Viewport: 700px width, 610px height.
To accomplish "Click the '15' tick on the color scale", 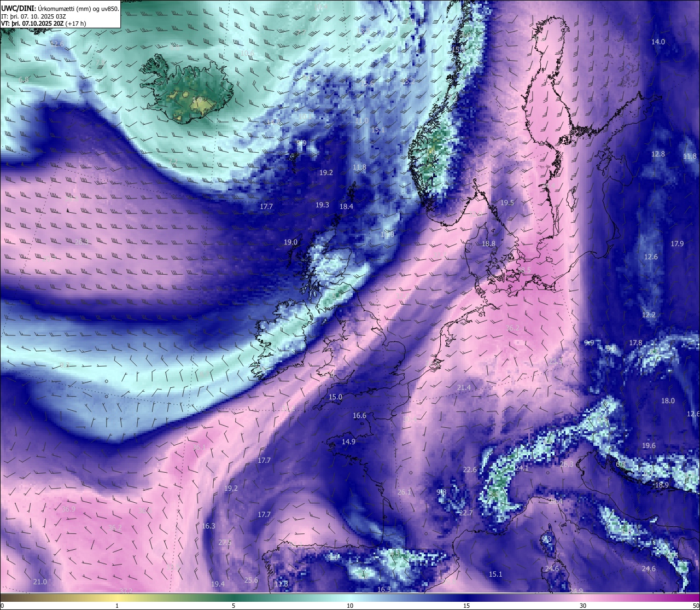I will click(466, 606).
